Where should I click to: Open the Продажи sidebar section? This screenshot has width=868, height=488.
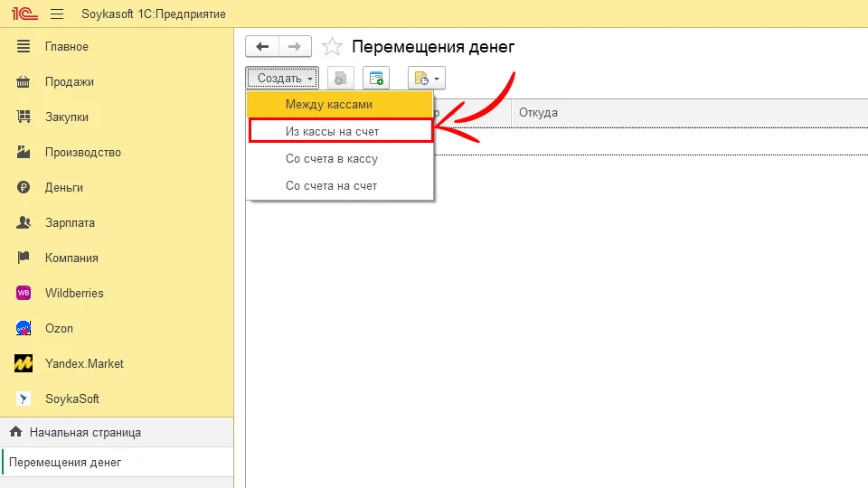point(69,82)
